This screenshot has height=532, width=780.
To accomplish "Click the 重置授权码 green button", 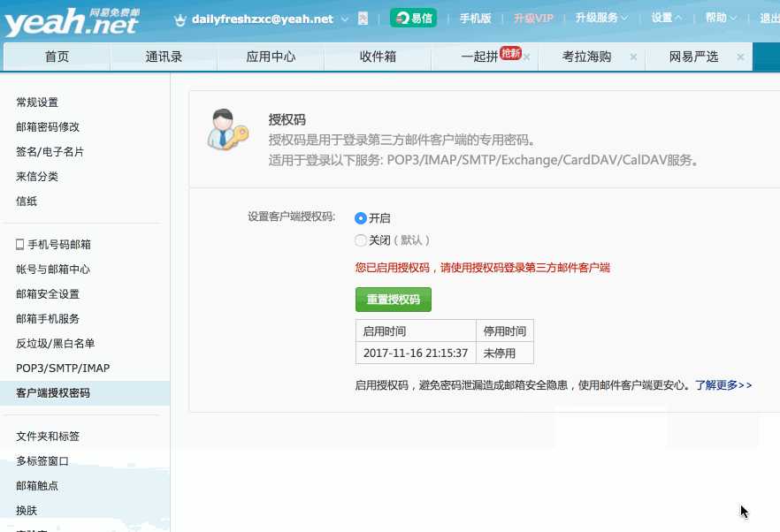I will coord(393,300).
